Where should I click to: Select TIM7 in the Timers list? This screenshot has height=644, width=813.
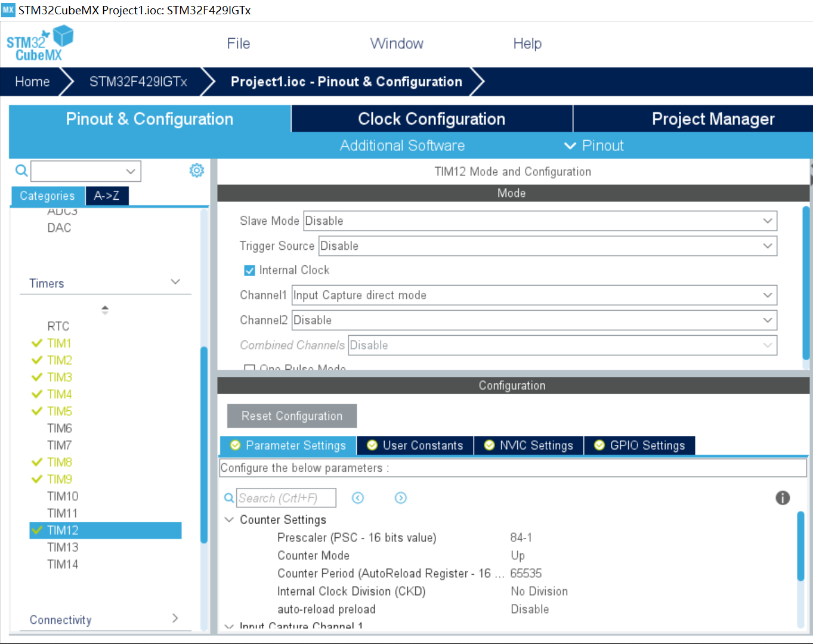(60, 445)
